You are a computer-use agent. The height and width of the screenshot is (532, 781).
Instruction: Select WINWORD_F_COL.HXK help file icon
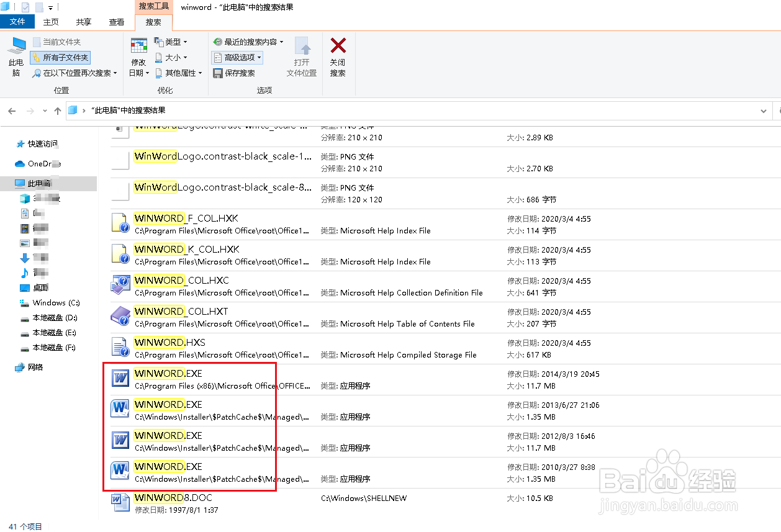coord(120,223)
